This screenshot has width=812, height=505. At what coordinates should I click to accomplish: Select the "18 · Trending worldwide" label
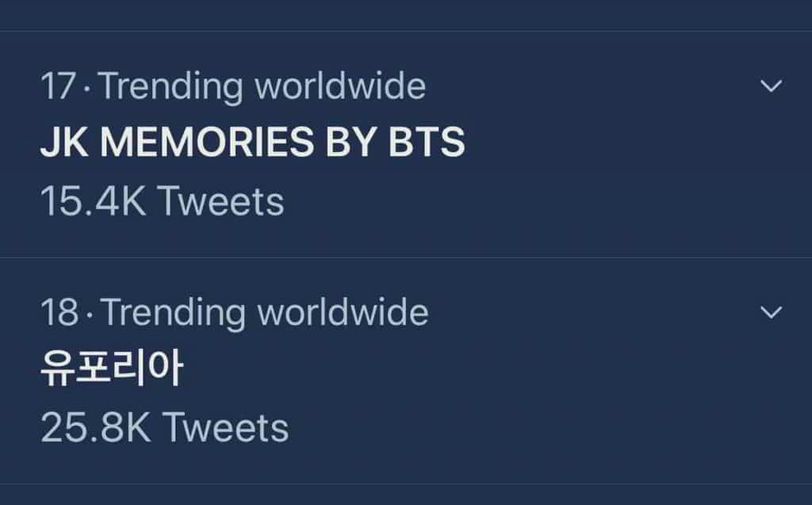point(234,313)
